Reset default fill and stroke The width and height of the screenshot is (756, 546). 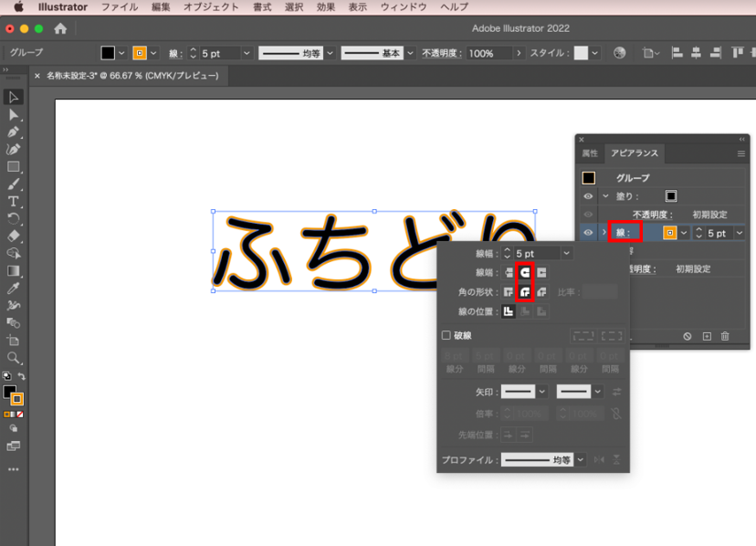point(6,376)
